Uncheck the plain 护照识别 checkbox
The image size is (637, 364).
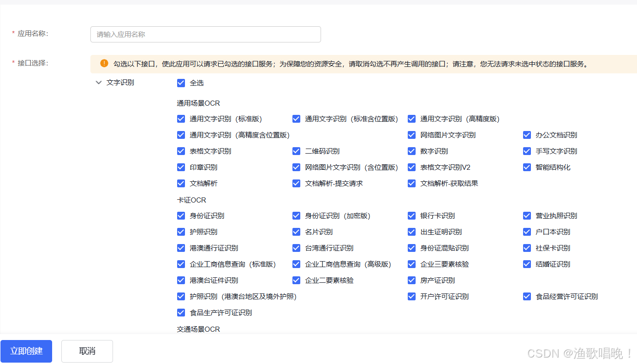pyautogui.click(x=181, y=232)
